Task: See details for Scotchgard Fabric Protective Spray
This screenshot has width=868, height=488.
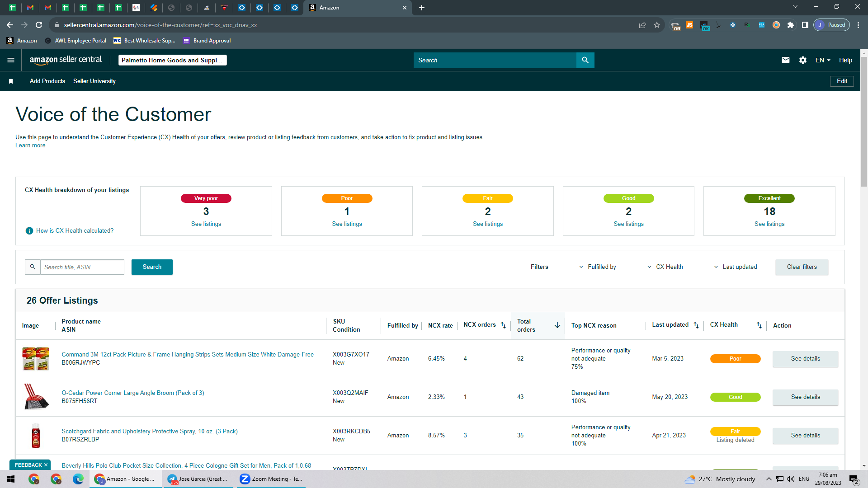Action: pos(805,436)
